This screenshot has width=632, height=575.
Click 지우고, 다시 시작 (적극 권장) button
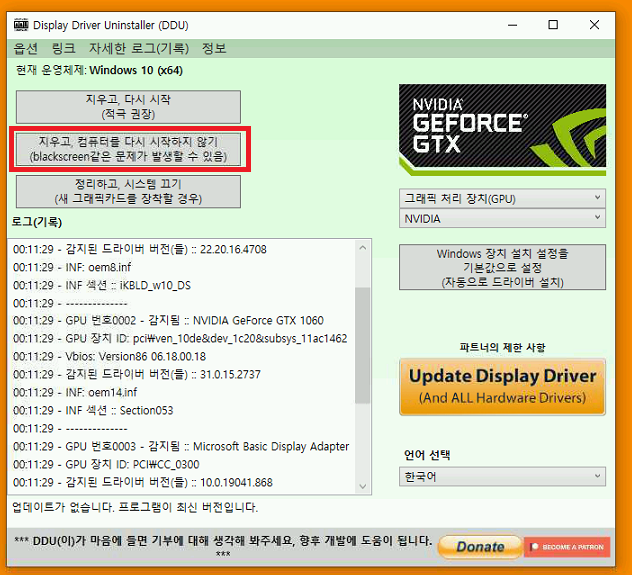pyautogui.click(x=128, y=107)
